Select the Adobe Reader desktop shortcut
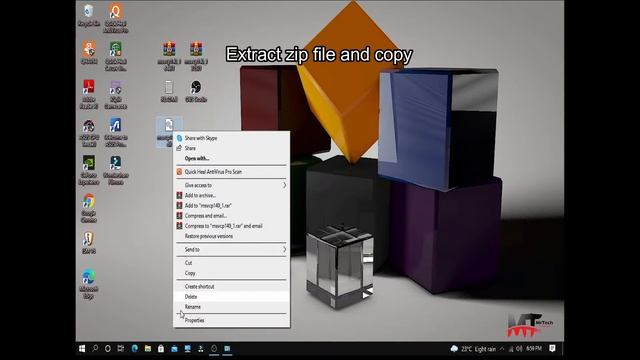The height and width of the screenshot is (360, 640). (x=89, y=94)
